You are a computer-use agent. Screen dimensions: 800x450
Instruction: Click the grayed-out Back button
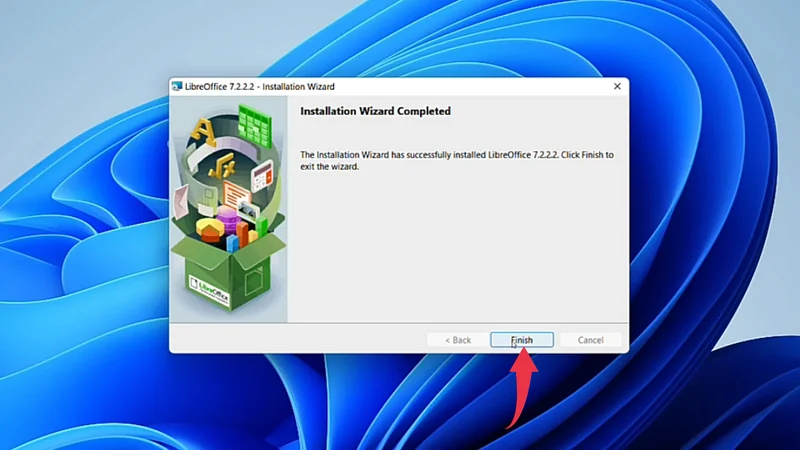[455, 340]
